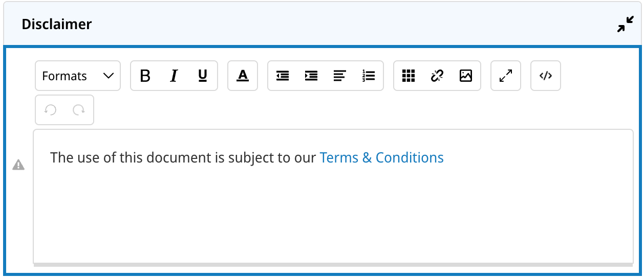Redo the last edit
Screen dimensions: 644x278
click(79, 110)
